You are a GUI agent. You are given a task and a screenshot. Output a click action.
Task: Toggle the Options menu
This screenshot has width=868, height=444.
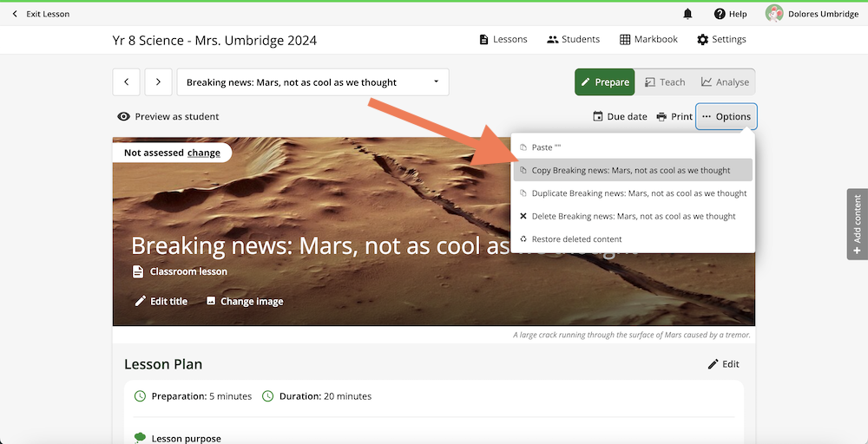[x=726, y=117]
